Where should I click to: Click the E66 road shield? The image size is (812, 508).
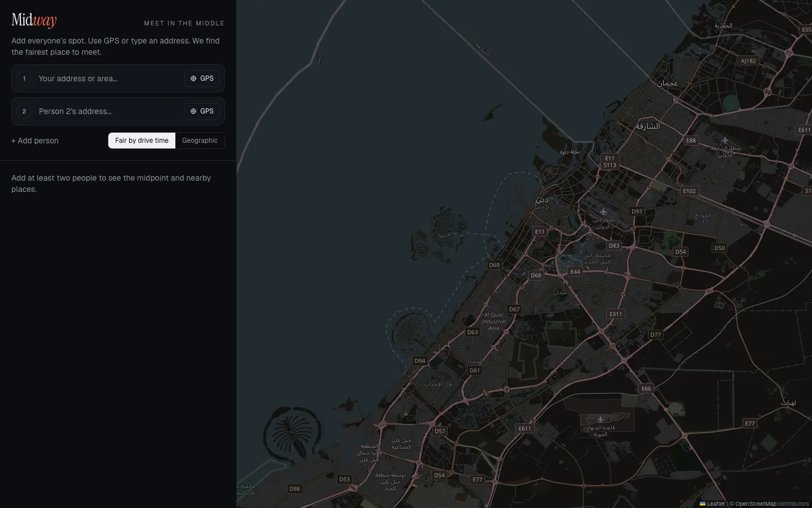pyautogui.click(x=646, y=388)
